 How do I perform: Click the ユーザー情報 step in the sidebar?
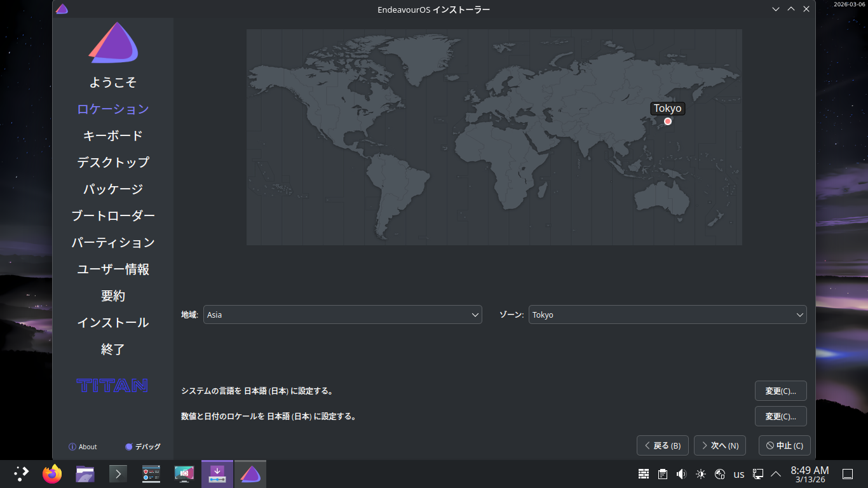pyautogui.click(x=113, y=269)
